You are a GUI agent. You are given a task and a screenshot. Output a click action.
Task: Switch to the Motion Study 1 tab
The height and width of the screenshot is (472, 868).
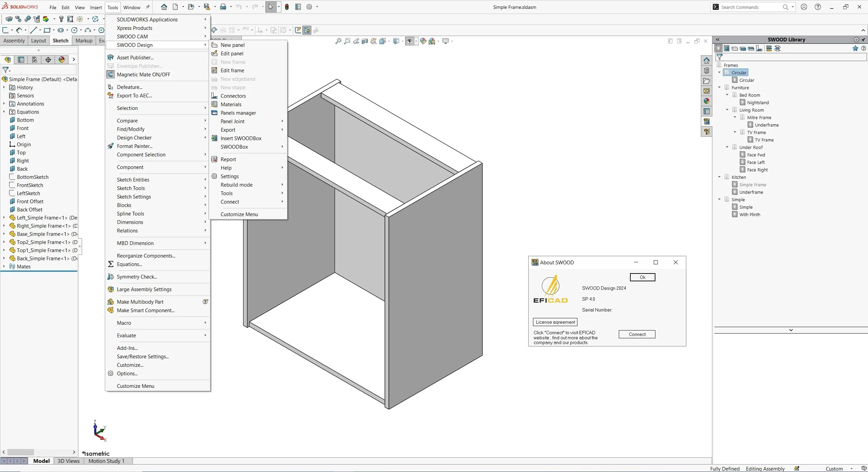pyautogui.click(x=106, y=461)
